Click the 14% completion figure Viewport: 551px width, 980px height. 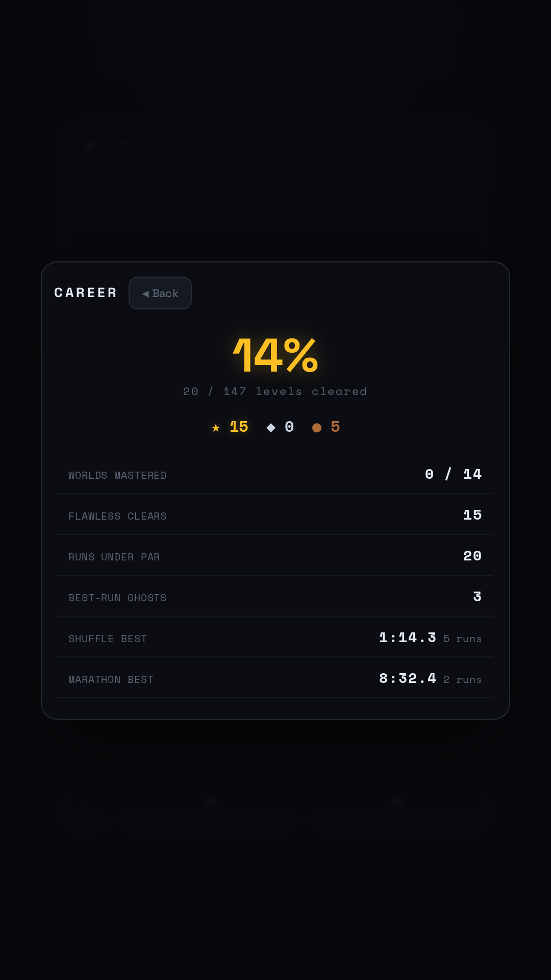275,355
